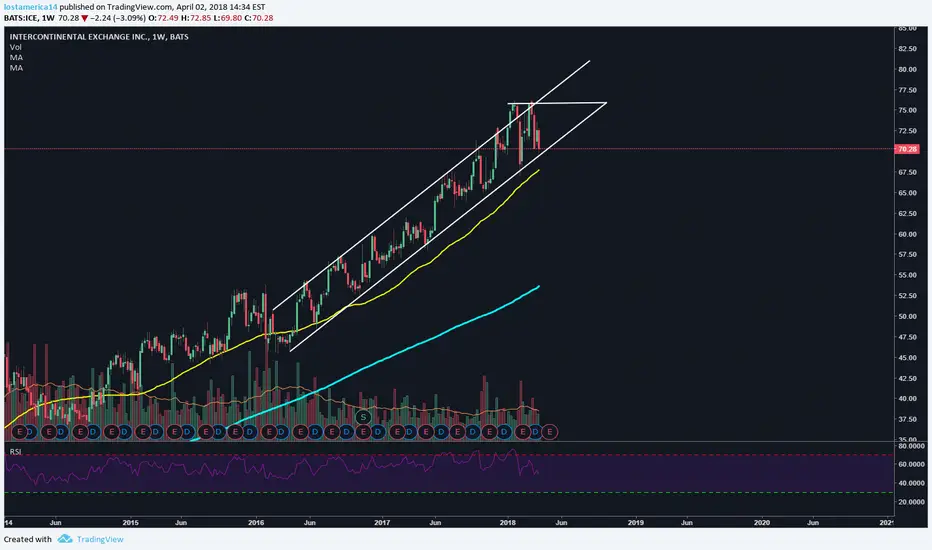Click the 42.50 price axis label

[x=907, y=378]
